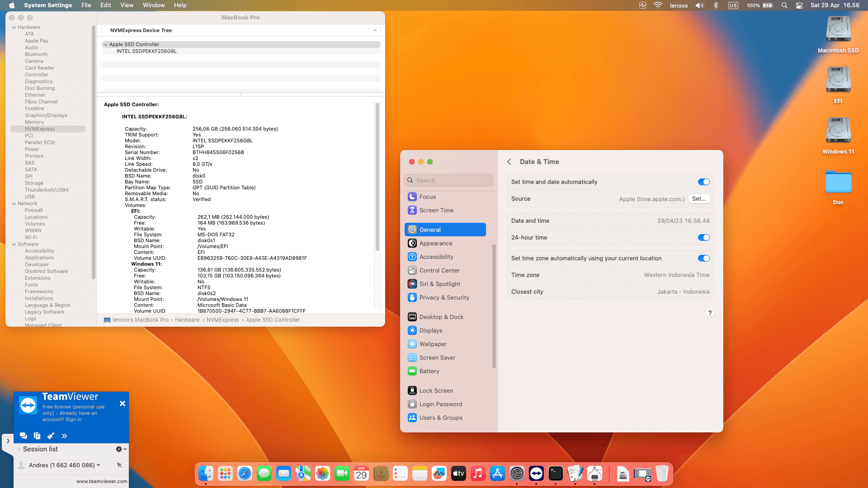Click the TeamViewer icon in the Dock
868x488 pixels.
tap(536, 474)
